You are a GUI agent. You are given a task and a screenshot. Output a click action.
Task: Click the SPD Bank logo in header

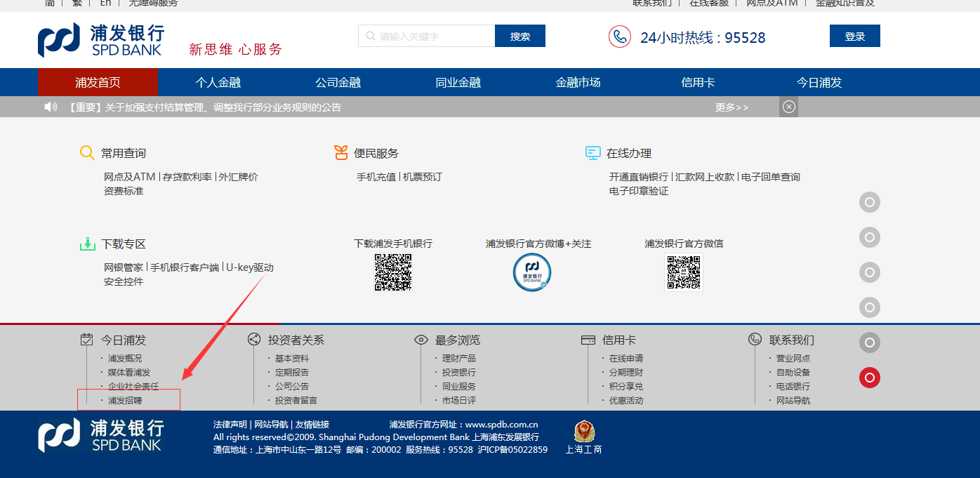[101, 41]
